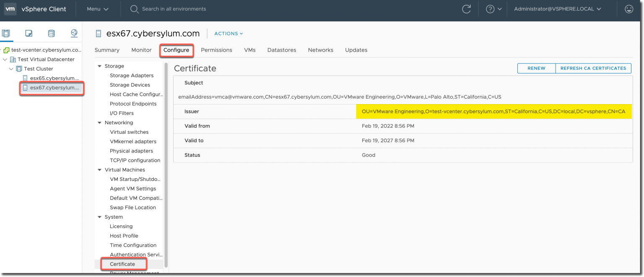Collapse the Virtual Machines section

(100, 170)
